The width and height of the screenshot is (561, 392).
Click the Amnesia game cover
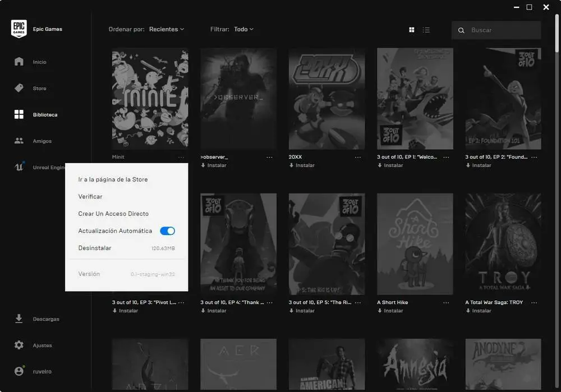415,364
